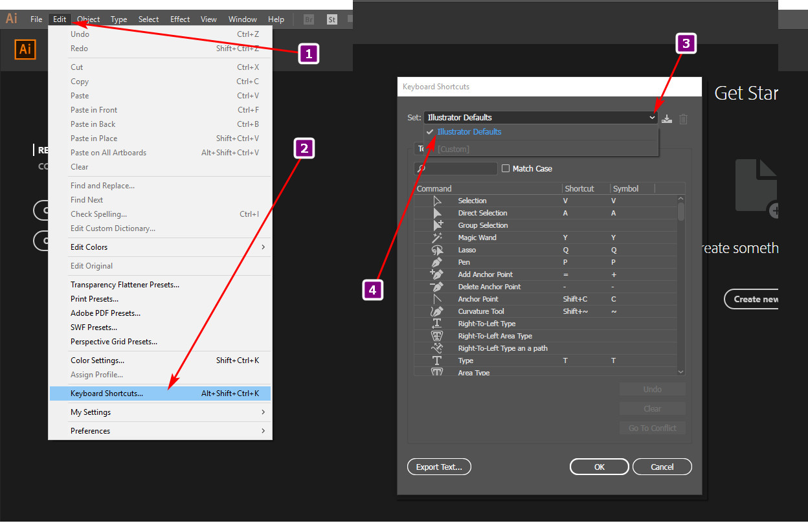Open the View menu
The height and width of the screenshot is (532, 808).
tap(208, 19)
